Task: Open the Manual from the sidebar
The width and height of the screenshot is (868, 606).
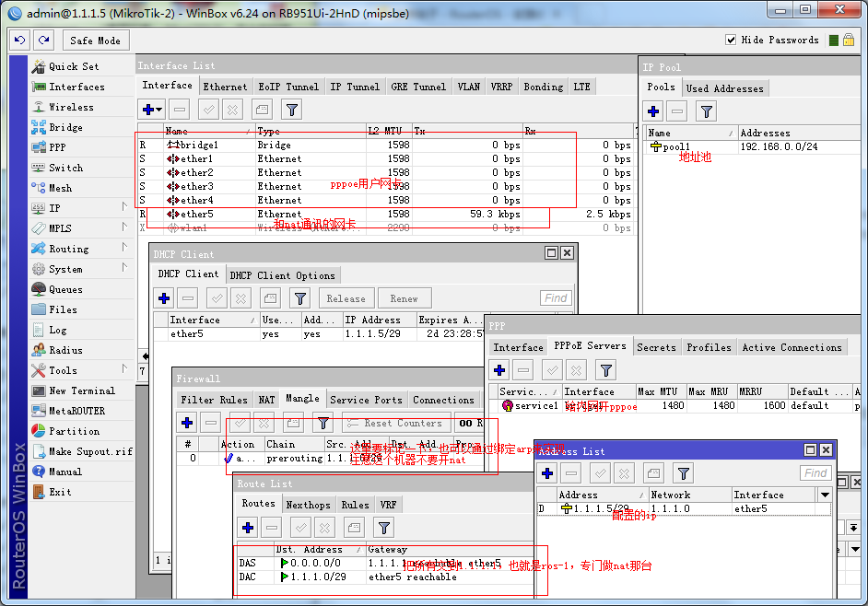Action: click(65, 472)
